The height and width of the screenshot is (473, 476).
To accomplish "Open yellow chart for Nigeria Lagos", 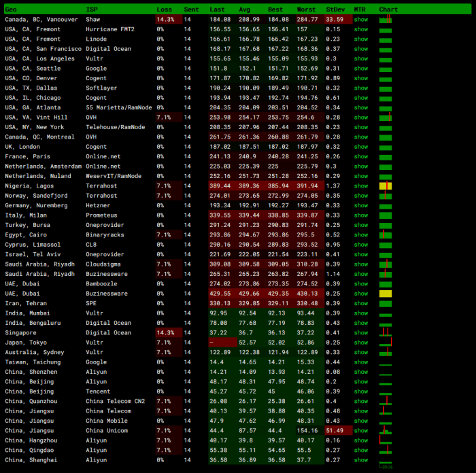I will [386, 186].
